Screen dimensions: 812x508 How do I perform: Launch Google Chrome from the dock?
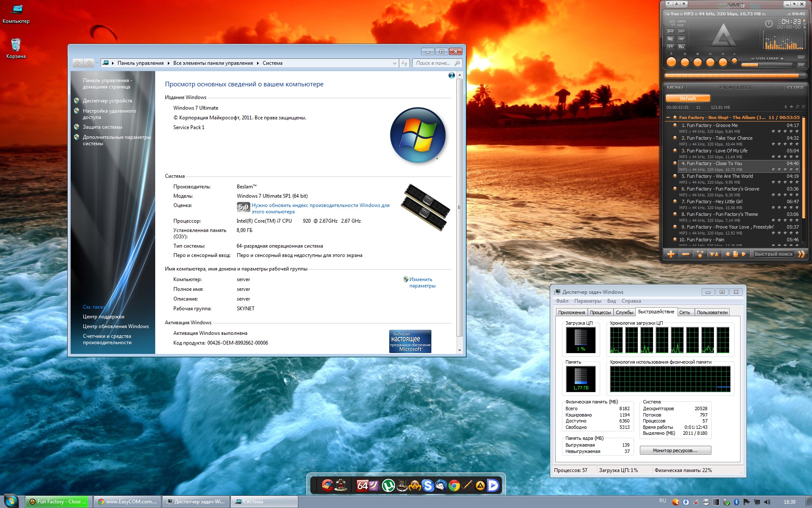click(454, 486)
